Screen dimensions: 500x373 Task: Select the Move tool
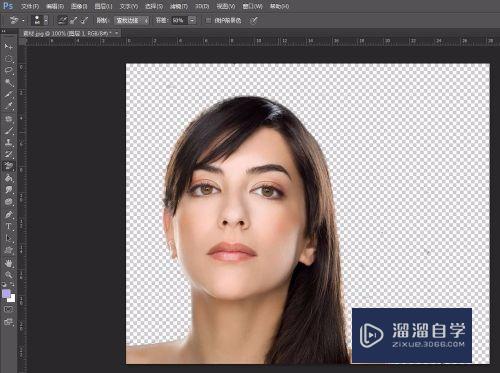pos(9,47)
